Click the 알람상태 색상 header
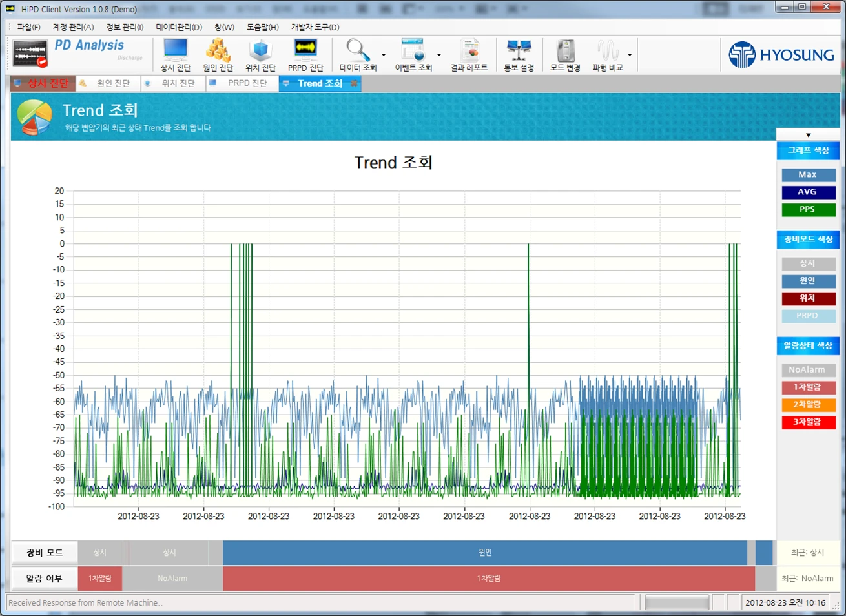 (808, 346)
